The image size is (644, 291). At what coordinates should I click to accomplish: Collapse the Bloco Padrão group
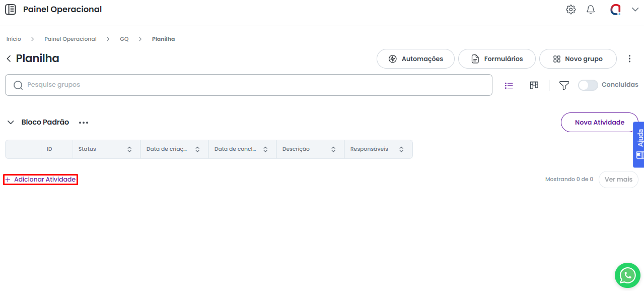tap(11, 123)
